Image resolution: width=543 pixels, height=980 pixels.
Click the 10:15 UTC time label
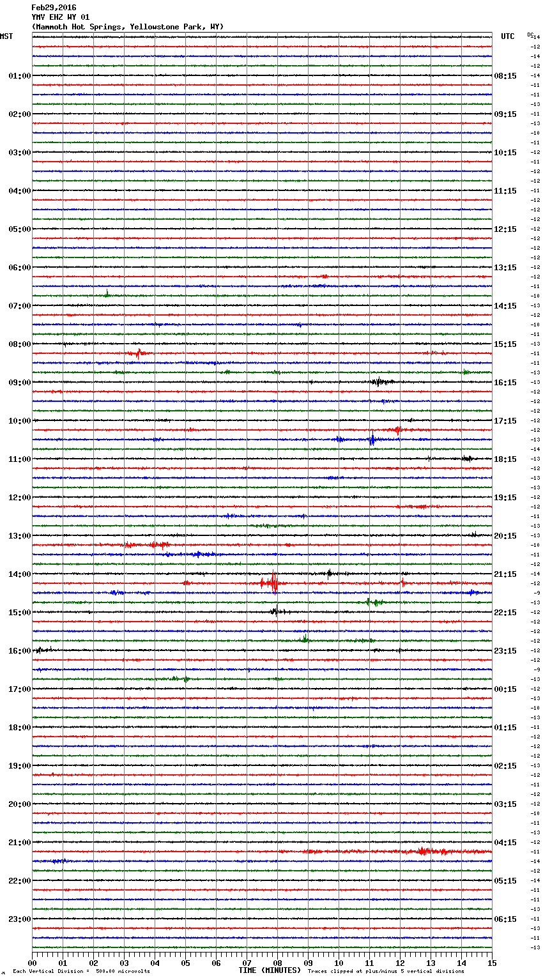pos(505,153)
